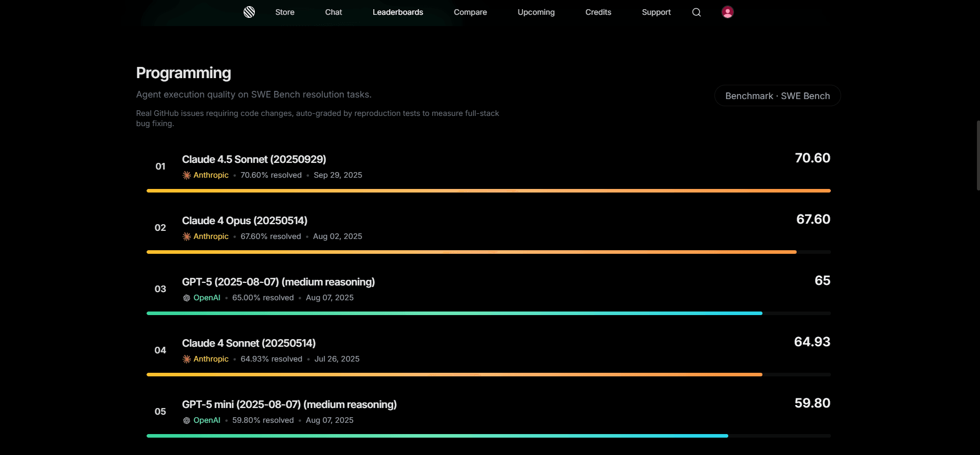Click the GPT-5 medium reasoning score bar
This screenshot has height=455, width=980.
[489, 313]
